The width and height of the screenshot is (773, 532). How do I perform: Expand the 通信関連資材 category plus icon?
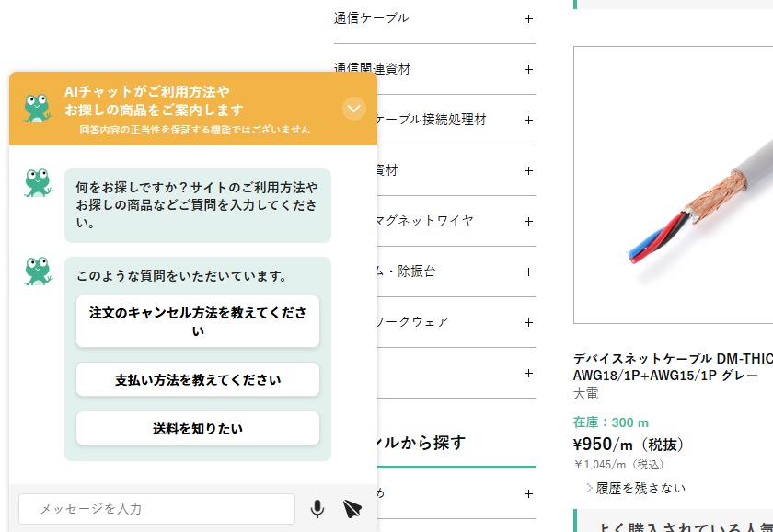(528, 69)
